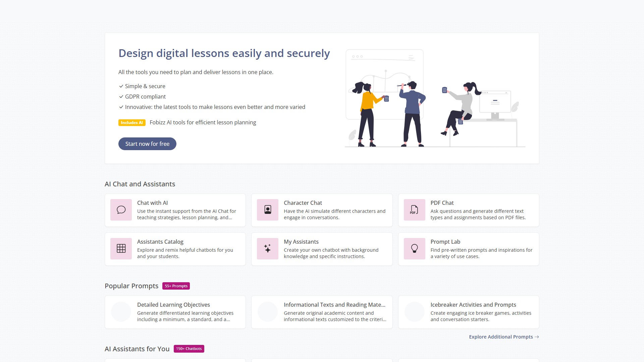Click the PDF Chat file icon
Viewport: 644px width, 362px height.
click(414, 210)
